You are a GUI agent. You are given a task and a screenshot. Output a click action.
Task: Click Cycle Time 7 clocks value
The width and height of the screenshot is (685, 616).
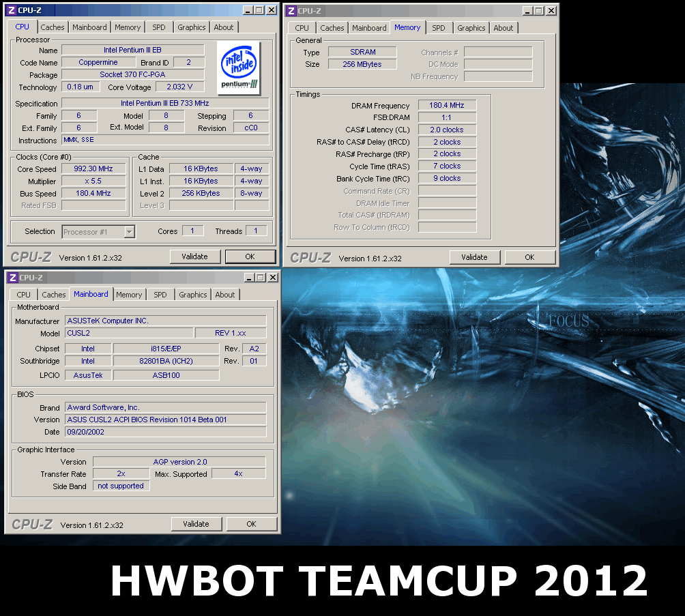click(x=447, y=166)
